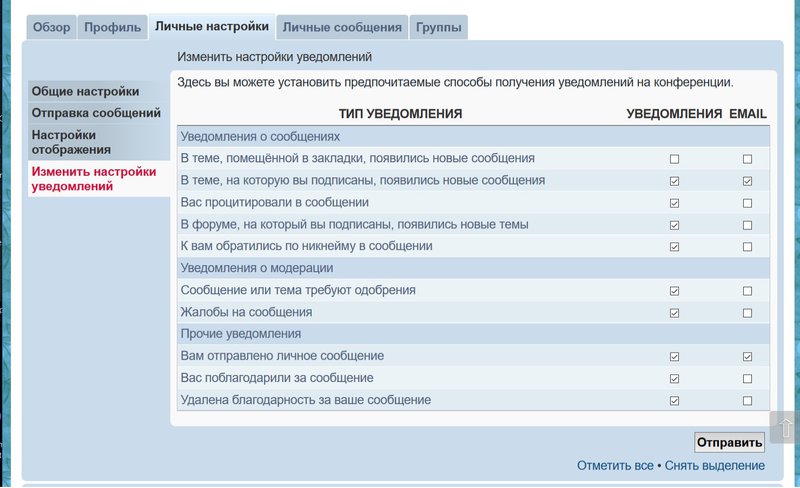Screen dimensions: 800x488
Task: Open the Личные сообщения tab
Action: pyautogui.click(x=342, y=28)
